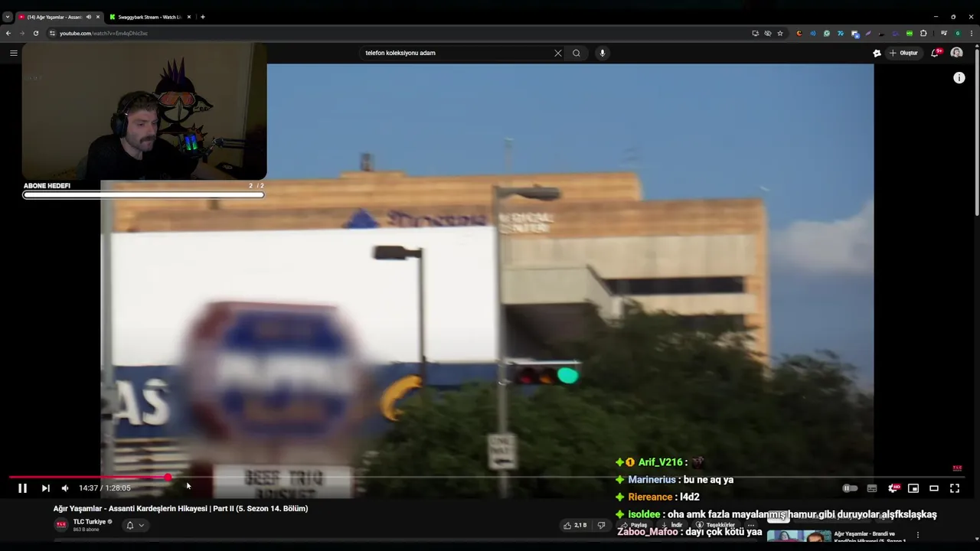Image resolution: width=980 pixels, height=551 pixels.
Task: Click the Paylaş share button
Action: [635, 525]
